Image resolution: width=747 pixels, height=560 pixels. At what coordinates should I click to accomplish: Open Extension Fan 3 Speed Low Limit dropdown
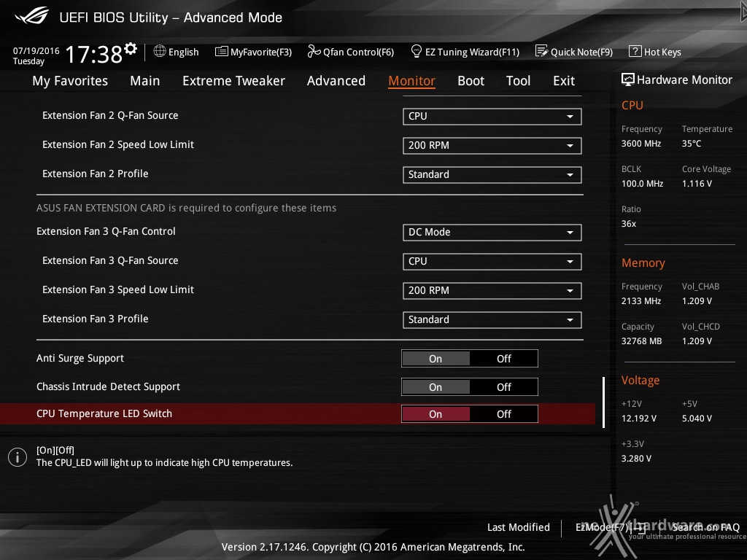coord(492,290)
